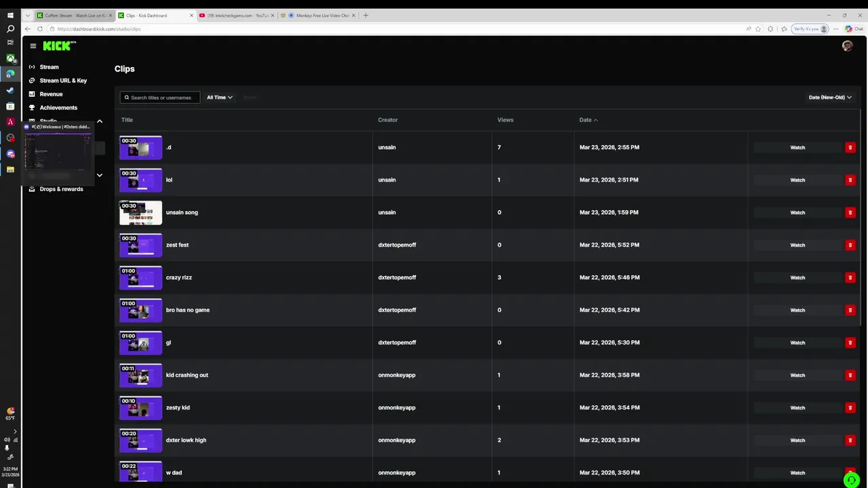Watch the 'unsain song' clip
This screenshot has height=488, width=868.
[x=797, y=212]
